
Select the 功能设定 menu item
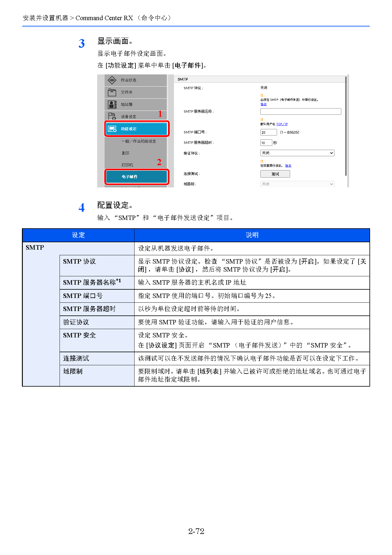point(137,129)
